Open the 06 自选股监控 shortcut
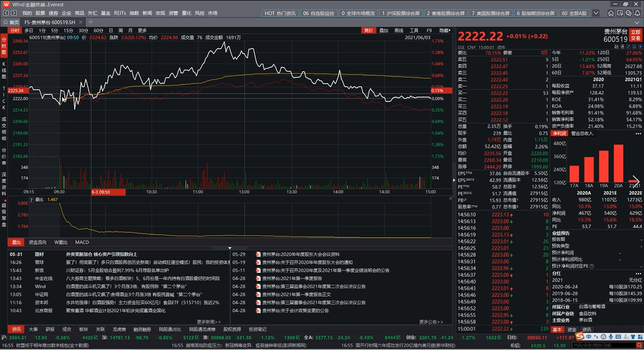Screen dimensions: 644x350 pyautogui.click(x=319, y=13)
